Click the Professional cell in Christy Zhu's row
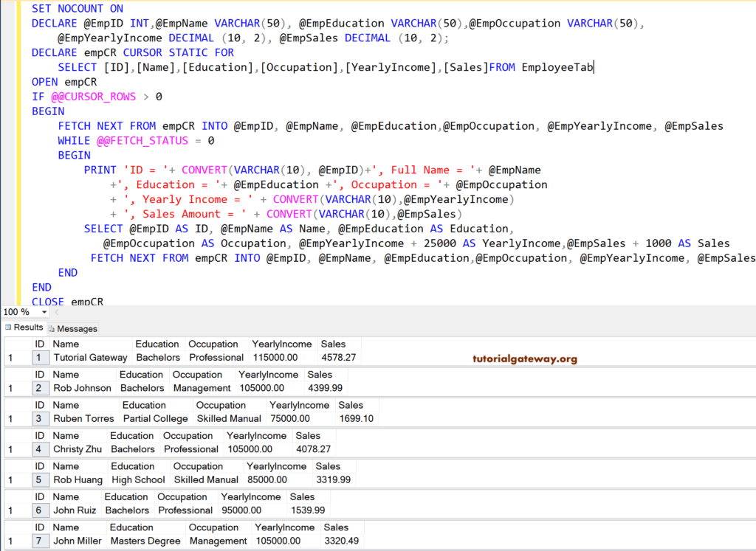The height and width of the screenshot is (551, 756). [x=191, y=449]
